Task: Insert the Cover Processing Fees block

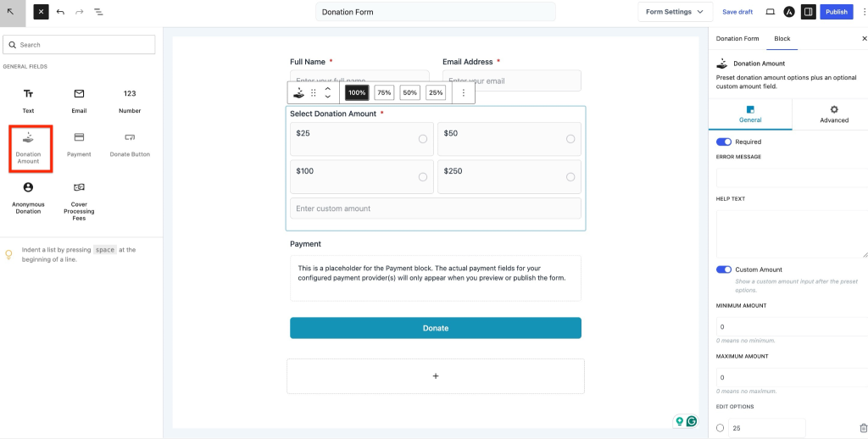Action: tap(79, 202)
